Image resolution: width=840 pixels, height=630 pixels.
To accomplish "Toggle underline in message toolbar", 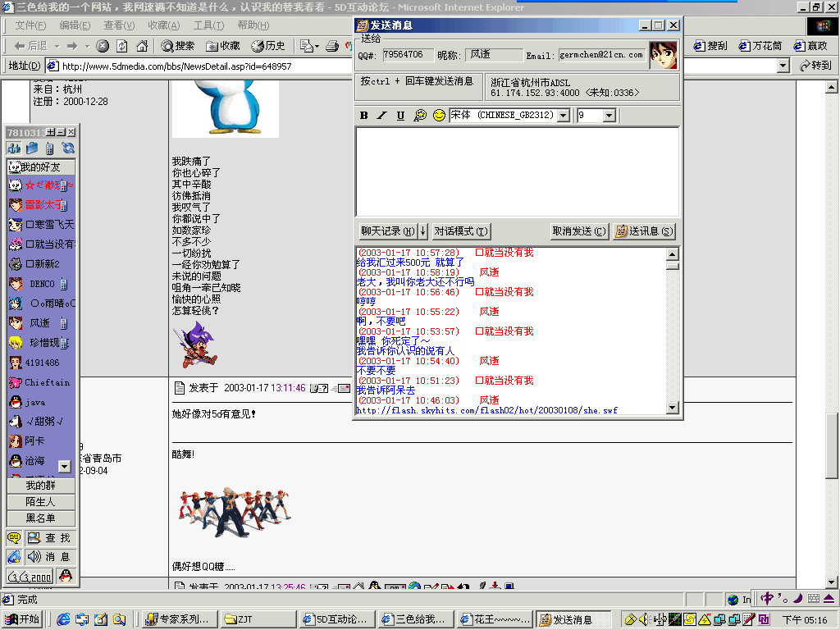I will [x=400, y=116].
